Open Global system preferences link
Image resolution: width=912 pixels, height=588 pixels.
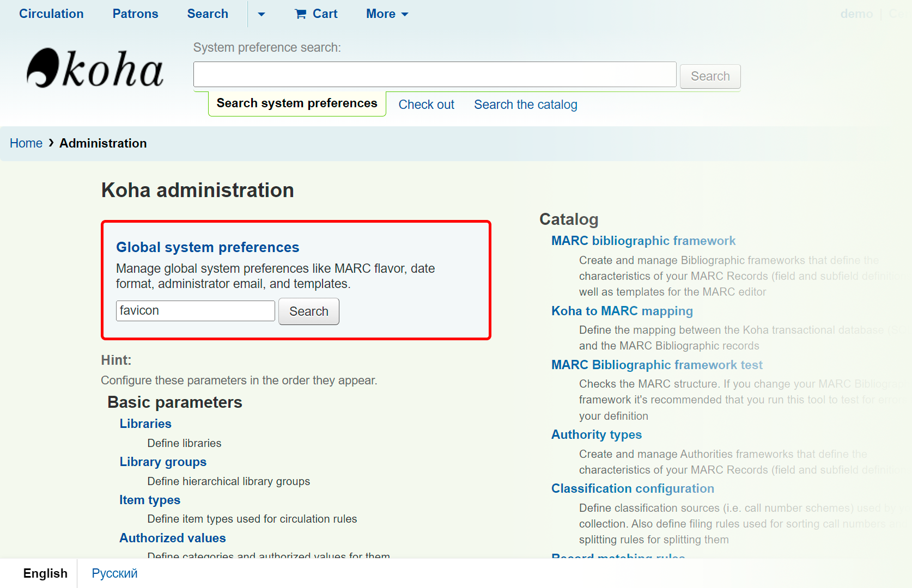tap(208, 247)
